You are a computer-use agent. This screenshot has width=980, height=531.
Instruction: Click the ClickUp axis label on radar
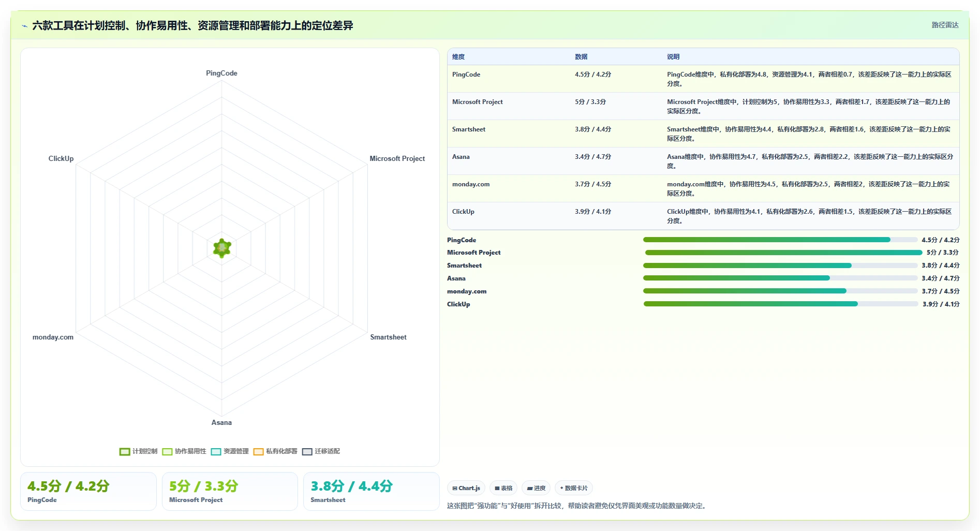61,158
